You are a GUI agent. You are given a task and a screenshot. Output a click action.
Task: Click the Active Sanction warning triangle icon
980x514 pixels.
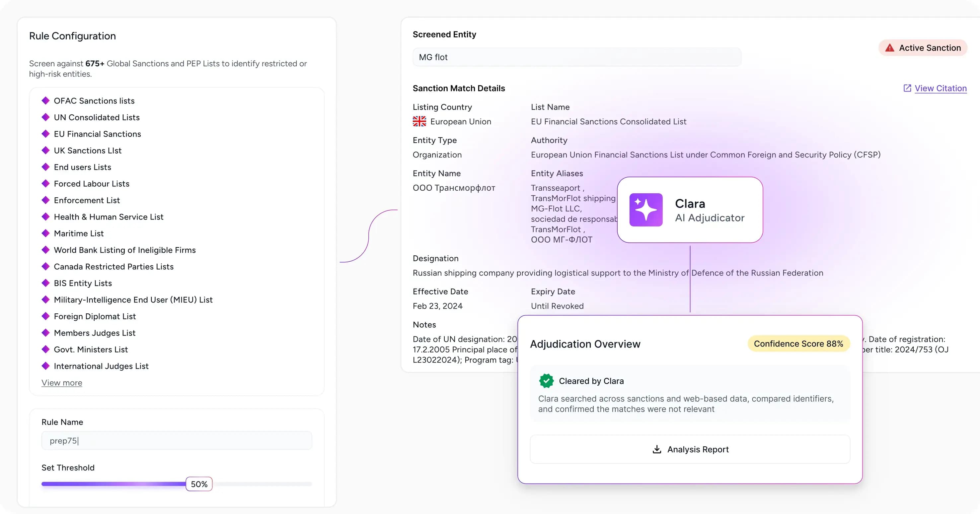[x=889, y=48]
